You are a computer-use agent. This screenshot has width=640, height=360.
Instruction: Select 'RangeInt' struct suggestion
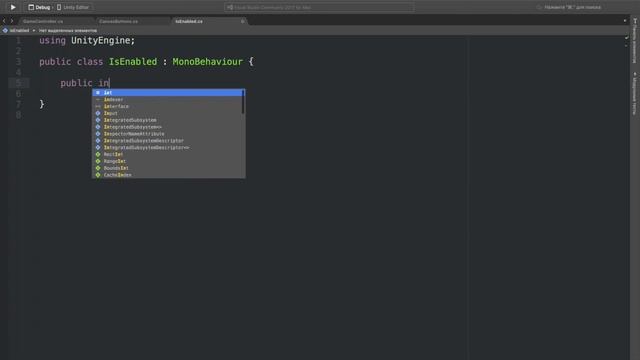coord(168,161)
